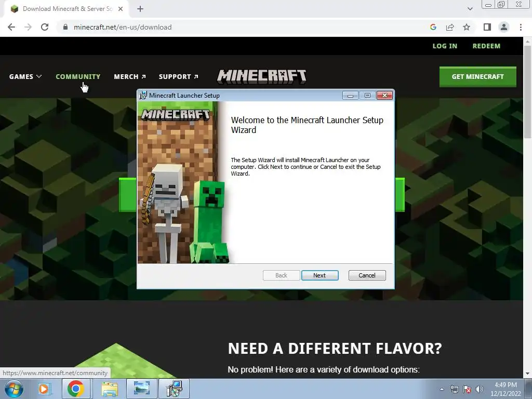This screenshot has width=532, height=399.
Task: Open the clock showing 4:49 PM
Action: pyautogui.click(x=506, y=389)
